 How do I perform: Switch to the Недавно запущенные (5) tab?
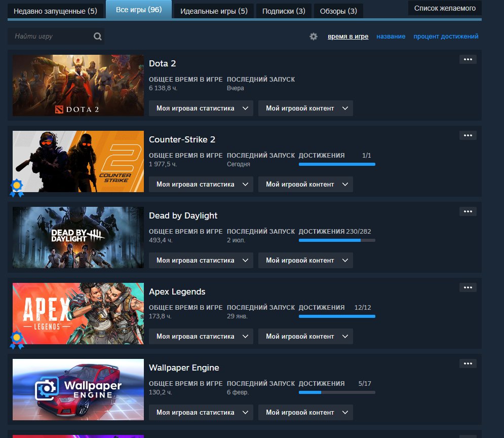(x=55, y=11)
